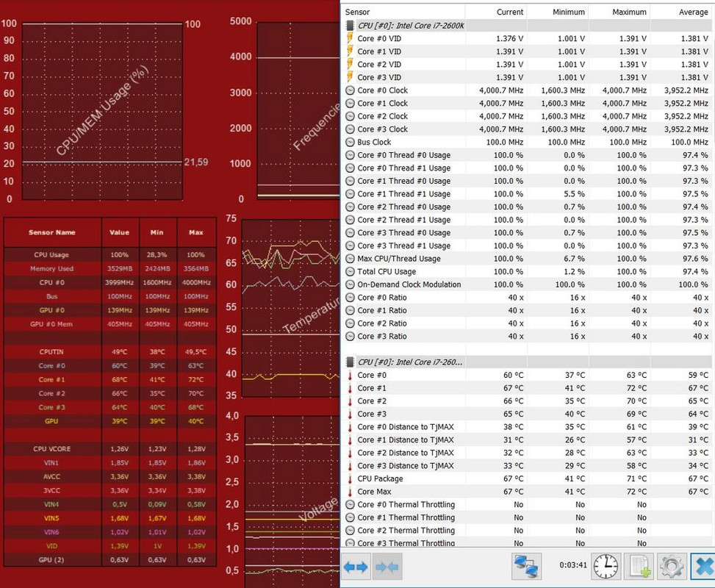
Task: Click the VID row in red table
Action: tap(110, 546)
